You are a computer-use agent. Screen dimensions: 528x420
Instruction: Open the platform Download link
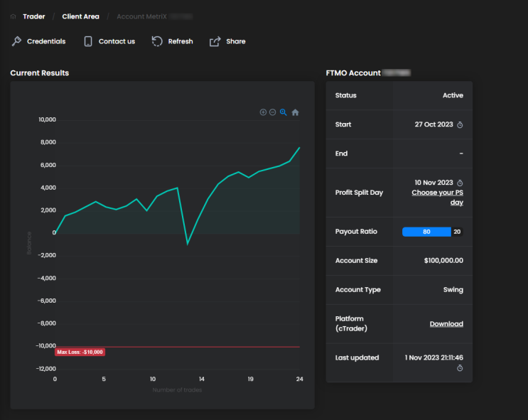click(x=446, y=324)
